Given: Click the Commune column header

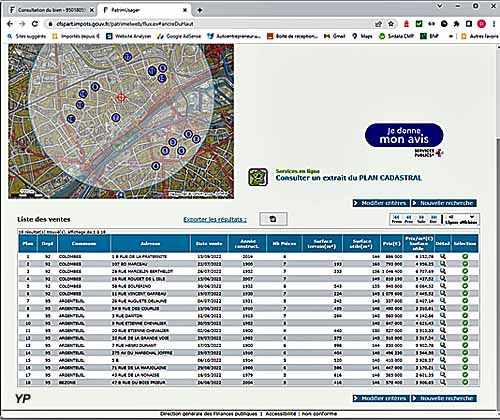Looking at the screenshot, I should [84, 243].
